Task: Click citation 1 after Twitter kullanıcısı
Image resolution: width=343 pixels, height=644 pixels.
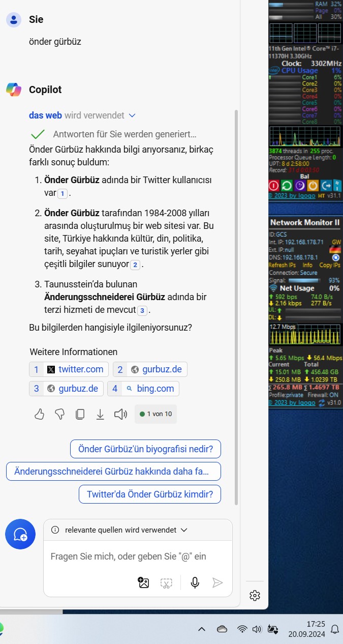Action: (63, 194)
